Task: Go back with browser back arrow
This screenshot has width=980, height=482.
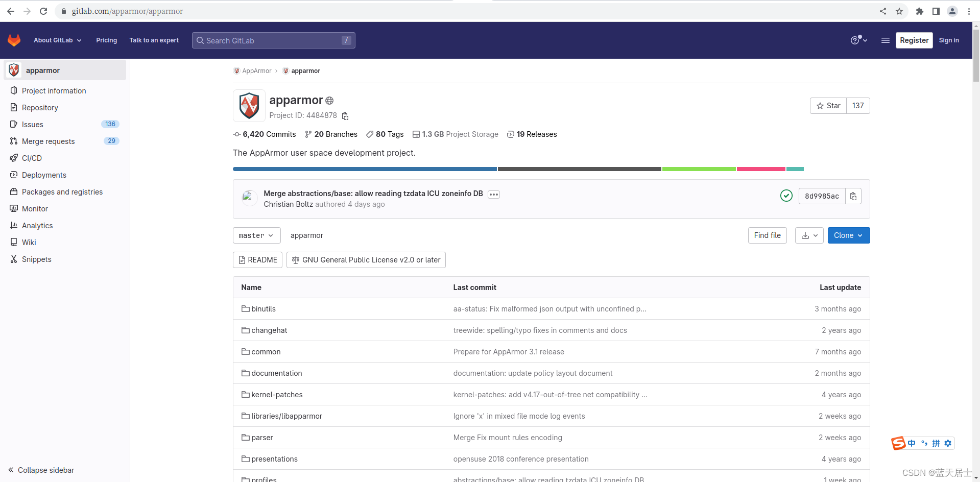Action: (11, 11)
